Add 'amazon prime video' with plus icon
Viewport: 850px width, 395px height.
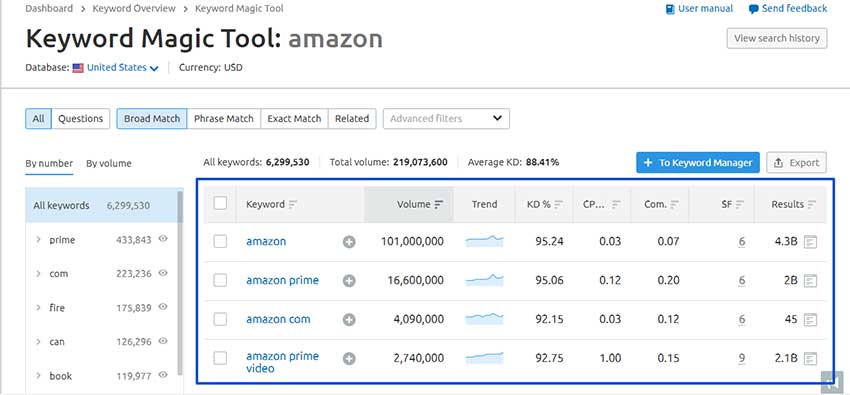349,358
